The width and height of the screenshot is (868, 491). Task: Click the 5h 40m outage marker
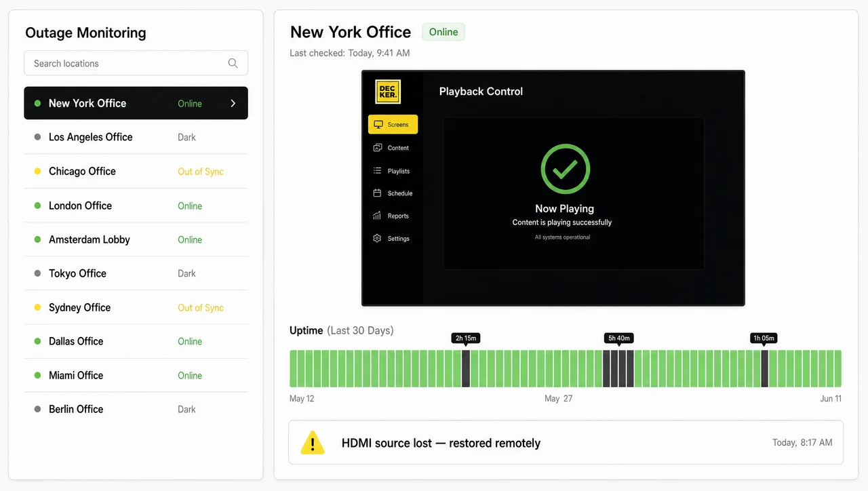pyautogui.click(x=618, y=338)
